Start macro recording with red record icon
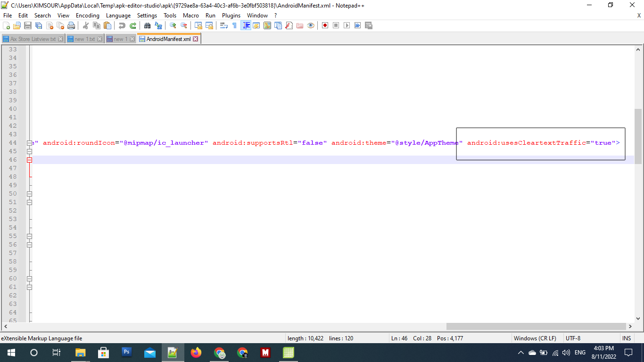The height and width of the screenshot is (362, 644). point(325,25)
